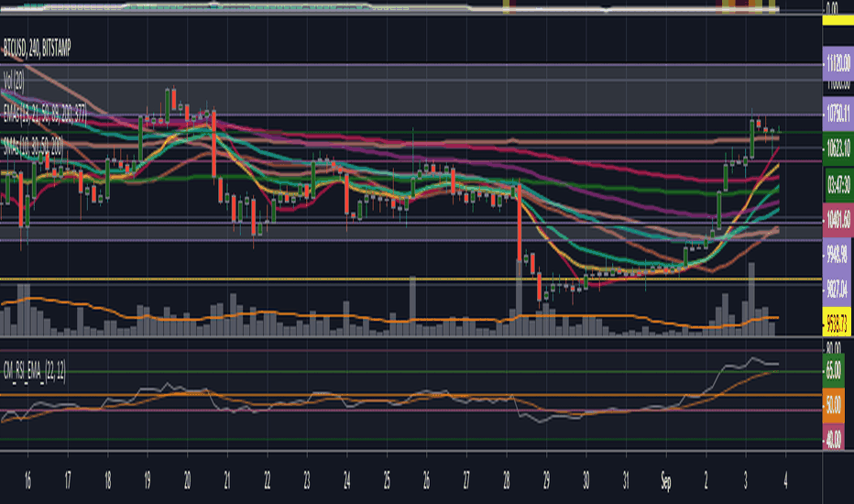Click the Sep date label on time axis

(x=665, y=481)
